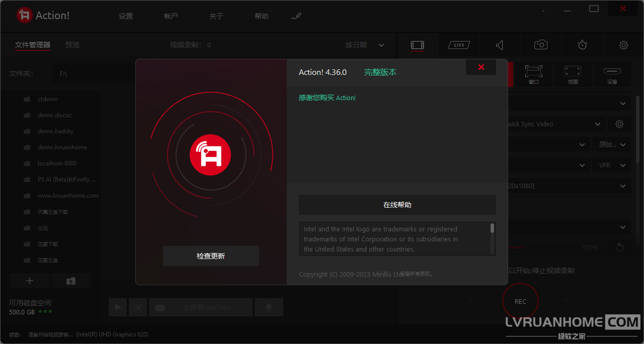Select the screenshot camera icon
This screenshot has width=644, height=344.
pos(541,45)
